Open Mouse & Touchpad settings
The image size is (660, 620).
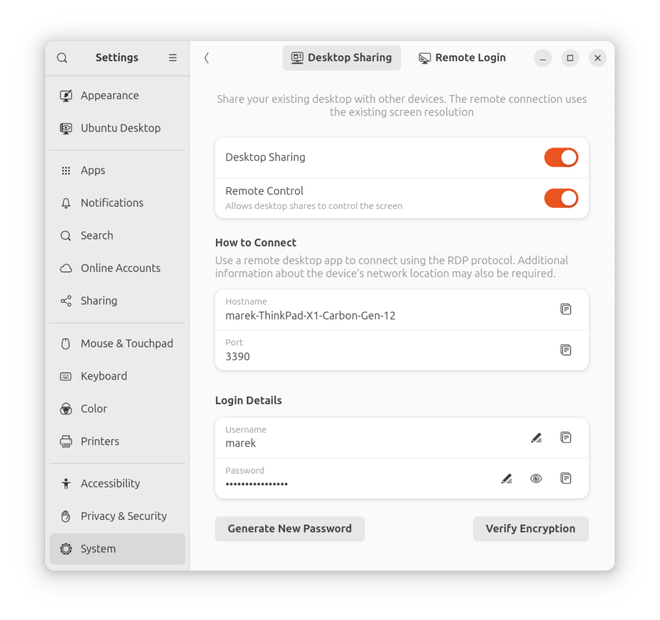(117, 343)
